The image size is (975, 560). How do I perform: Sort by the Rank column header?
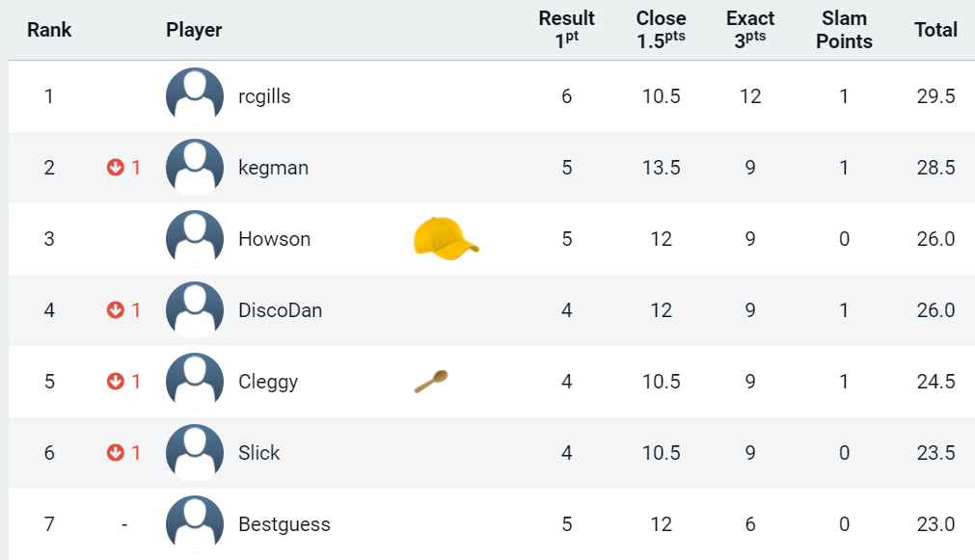pos(49,30)
